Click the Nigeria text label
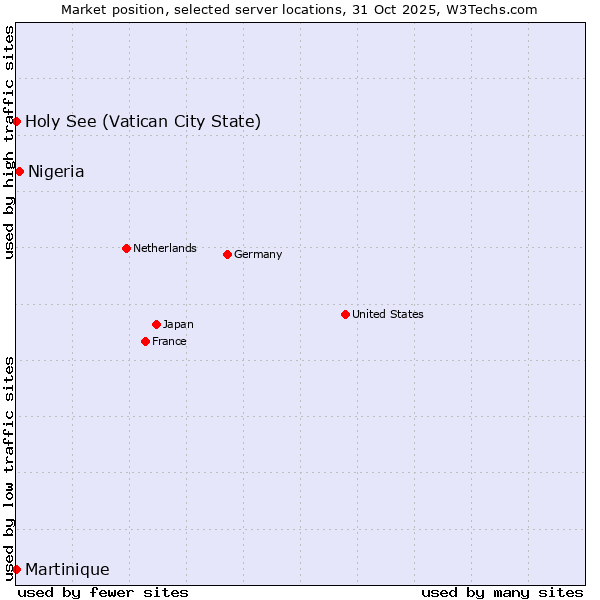Screen dimensions: 600x600 click(56, 171)
